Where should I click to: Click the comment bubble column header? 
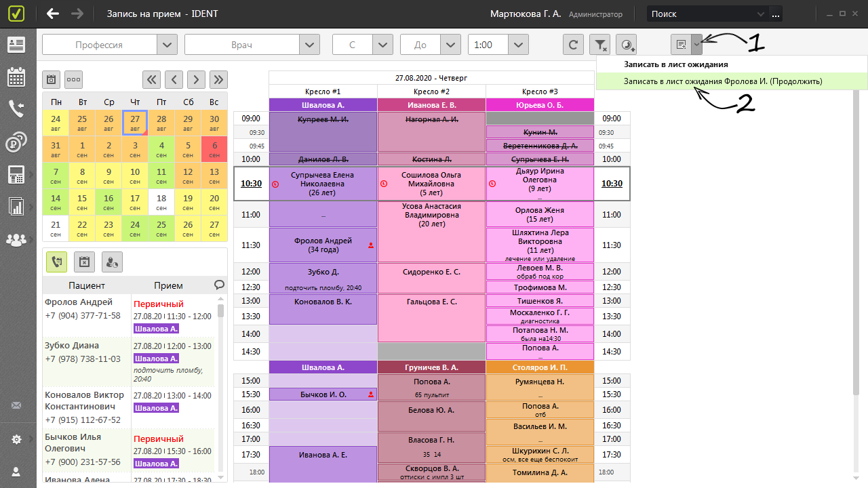(219, 285)
